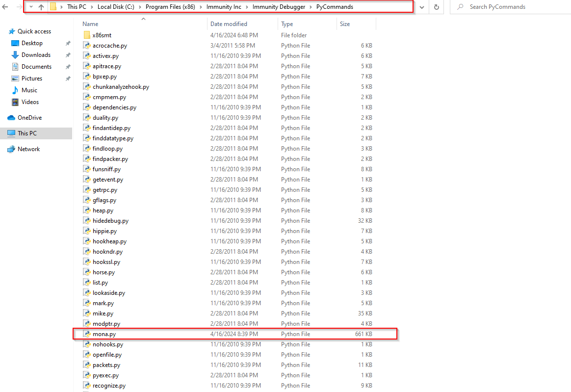Navigate to Local Disk (C:) breadcrumb

[x=116, y=7]
